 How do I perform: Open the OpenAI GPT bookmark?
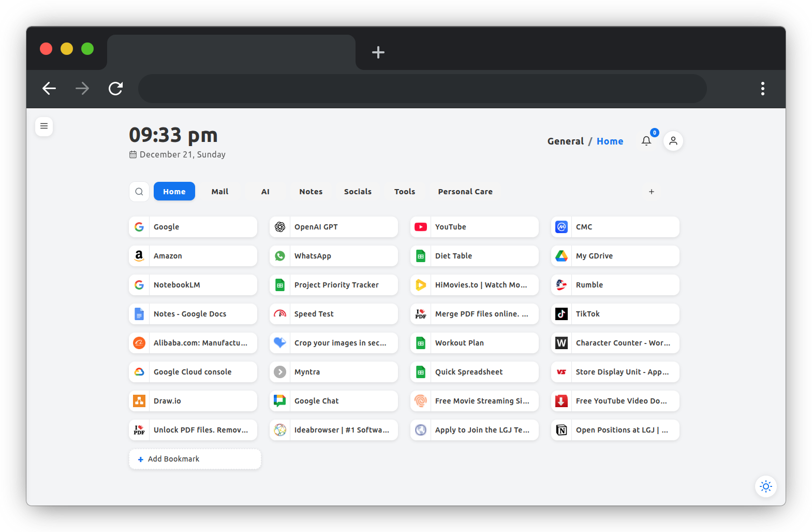pos(333,227)
